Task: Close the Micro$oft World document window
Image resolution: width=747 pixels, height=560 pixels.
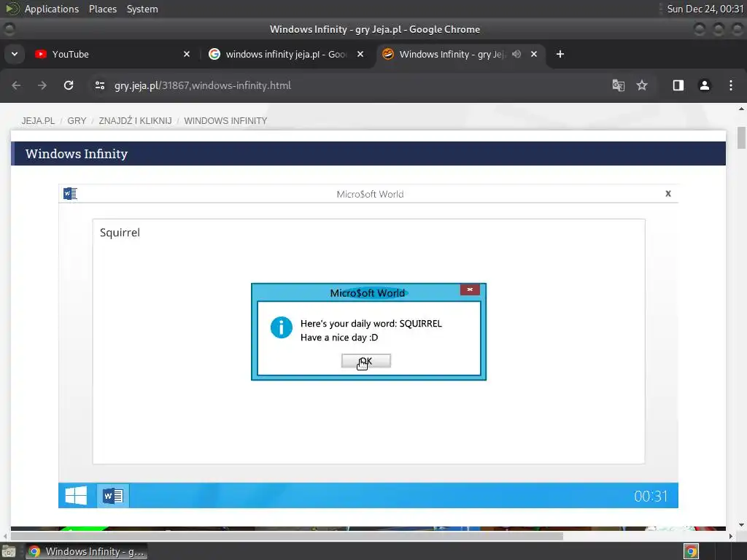Action: point(668,193)
